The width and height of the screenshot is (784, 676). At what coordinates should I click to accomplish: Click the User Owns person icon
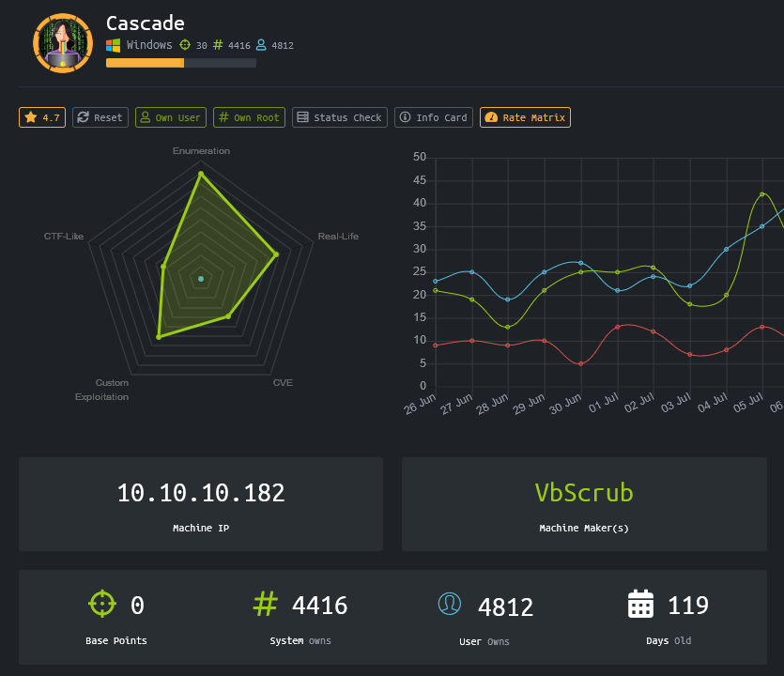pos(450,604)
